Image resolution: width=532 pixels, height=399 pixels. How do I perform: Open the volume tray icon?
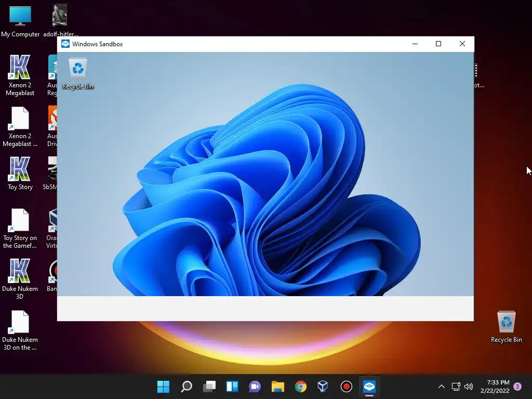[469, 387]
